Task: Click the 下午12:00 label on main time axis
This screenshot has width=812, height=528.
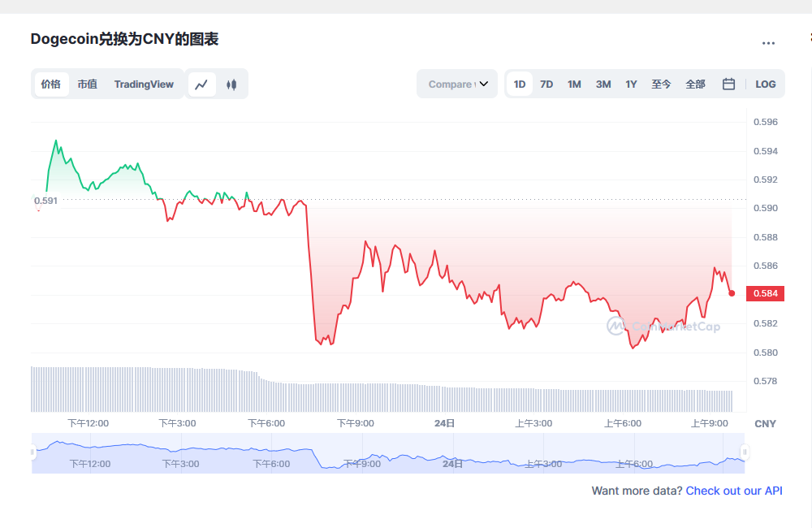Action: point(88,423)
